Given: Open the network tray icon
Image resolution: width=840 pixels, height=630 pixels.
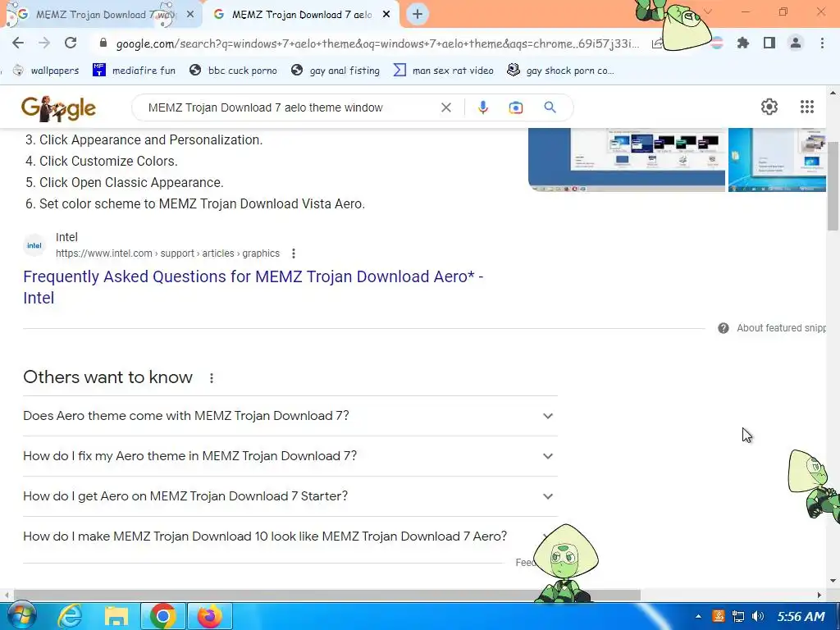Looking at the screenshot, I should tap(738, 617).
